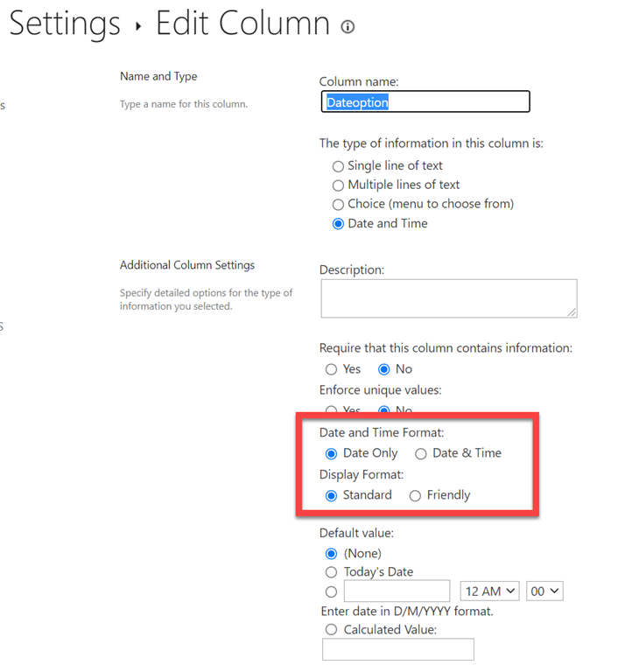Open the 00 minutes dropdown
The width and height of the screenshot is (632, 672).
pos(544,591)
